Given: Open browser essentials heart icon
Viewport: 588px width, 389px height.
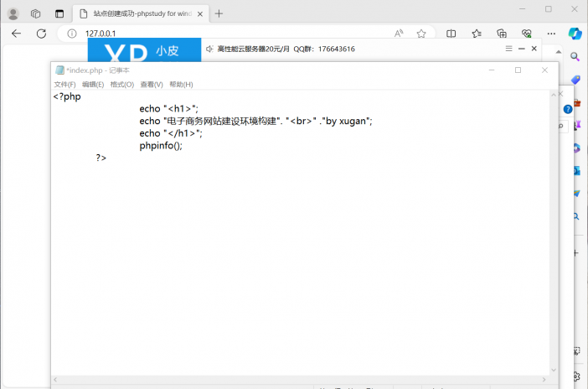Looking at the screenshot, I should click(x=527, y=34).
